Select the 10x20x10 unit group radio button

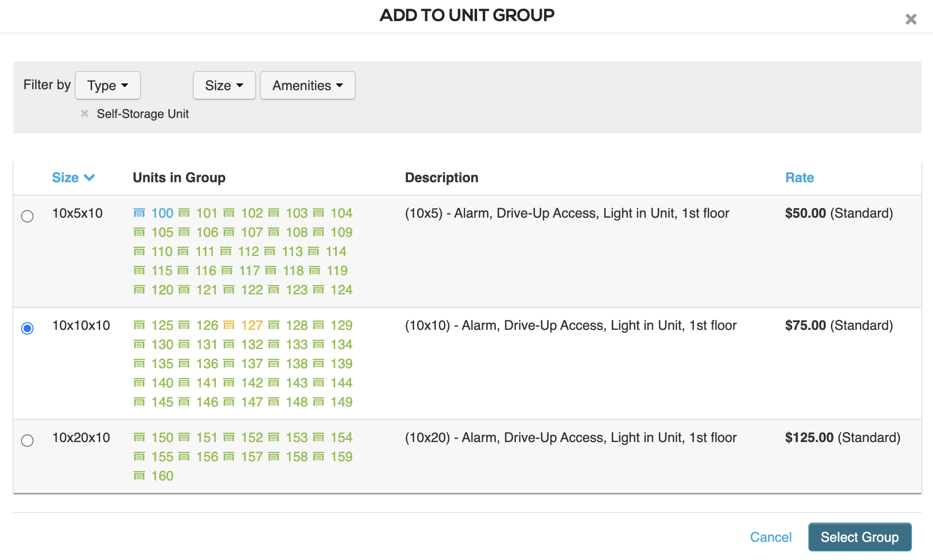point(28,441)
